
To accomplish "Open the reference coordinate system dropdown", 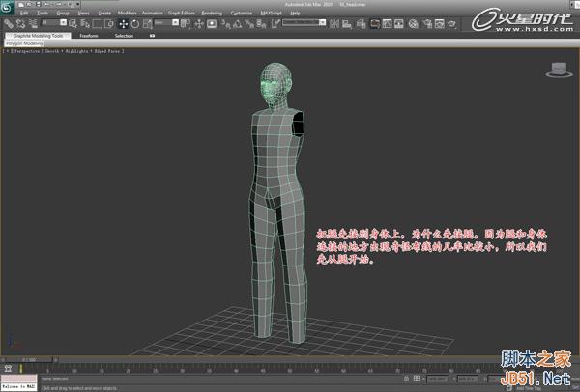I will point(166,23).
